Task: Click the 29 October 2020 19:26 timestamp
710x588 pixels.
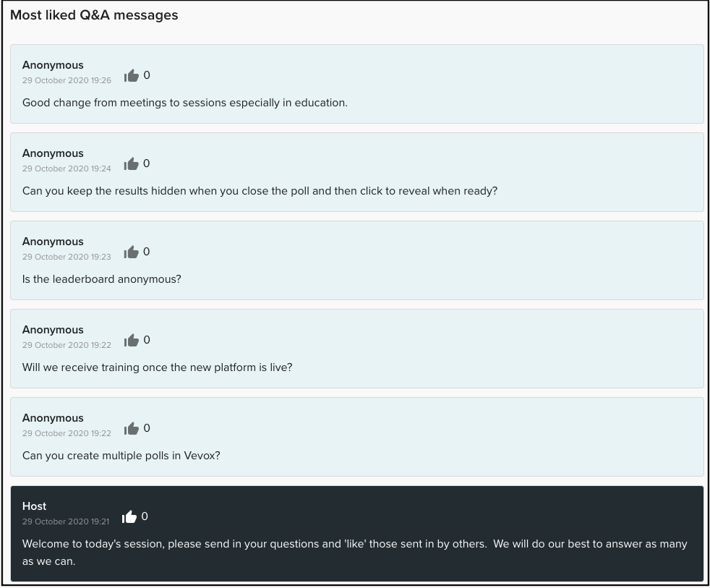Action: [67, 80]
